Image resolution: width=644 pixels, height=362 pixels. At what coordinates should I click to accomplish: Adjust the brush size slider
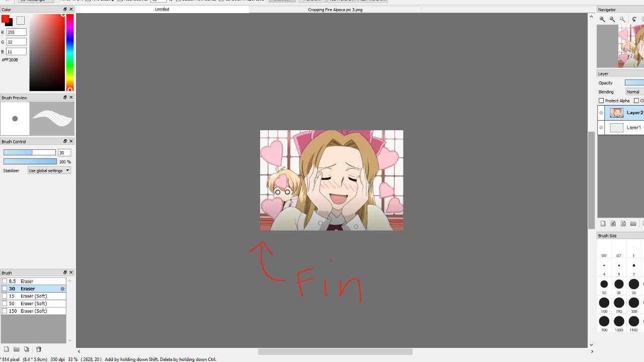30,152
